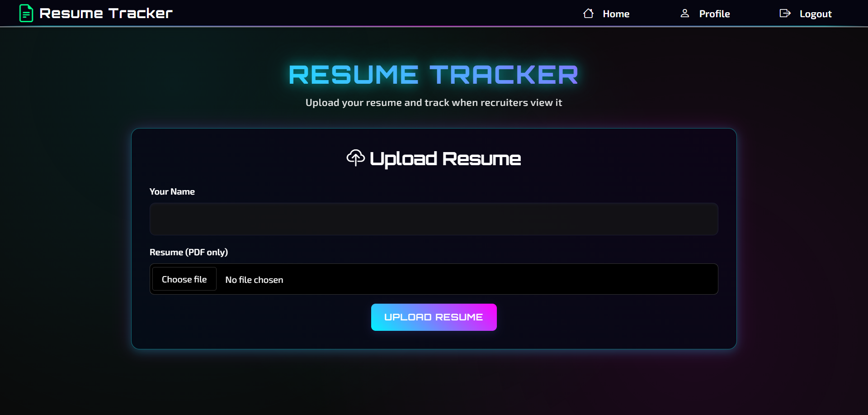Viewport: 868px width, 415px height.
Task: Click the person icon next to Profile
Action: [685, 13]
